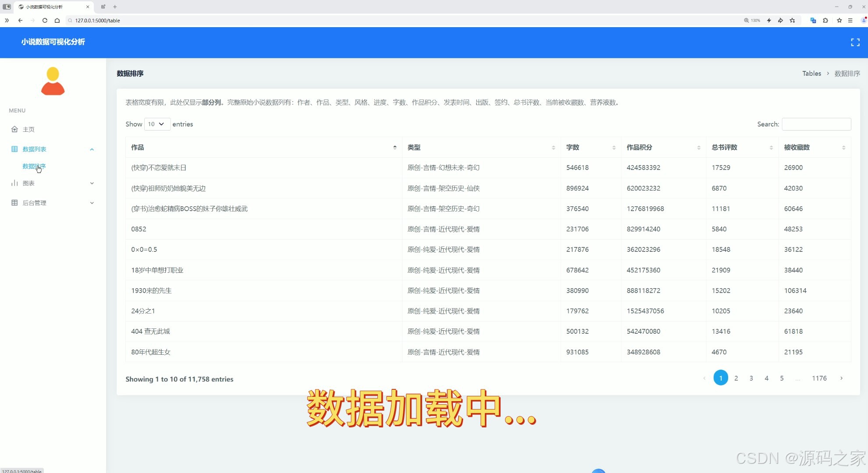Click the Search input field

[x=816, y=124]
